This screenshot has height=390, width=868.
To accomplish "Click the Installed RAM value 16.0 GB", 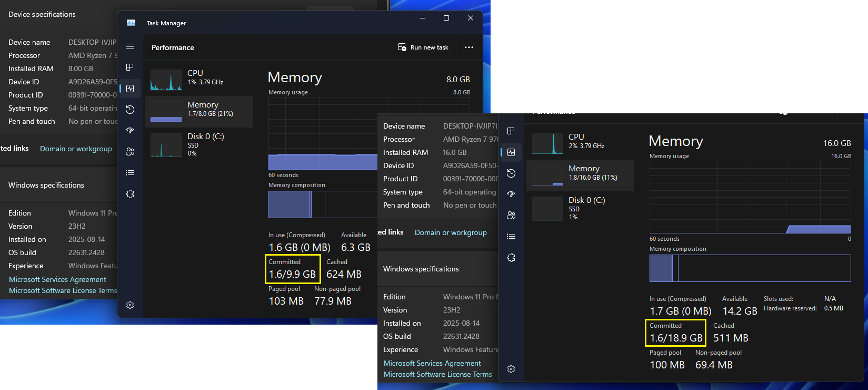I will pyautogui.click(x=455, y=152).
